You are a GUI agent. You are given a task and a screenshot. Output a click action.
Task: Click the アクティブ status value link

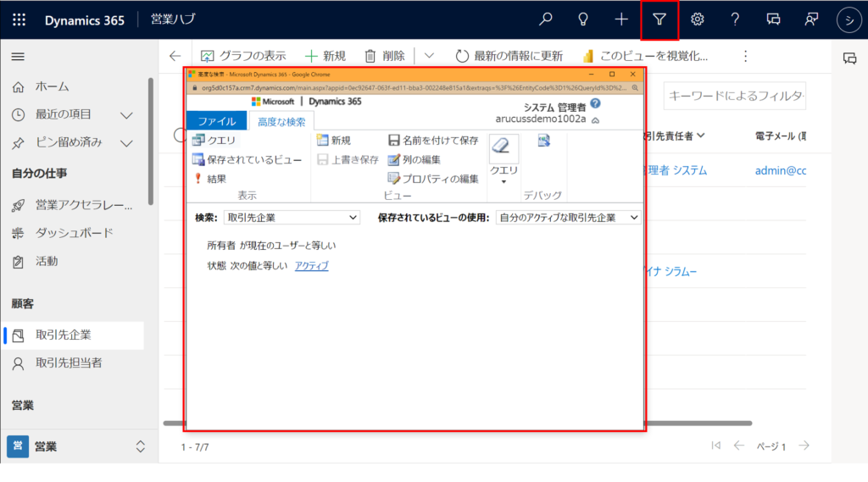[312, 266]
